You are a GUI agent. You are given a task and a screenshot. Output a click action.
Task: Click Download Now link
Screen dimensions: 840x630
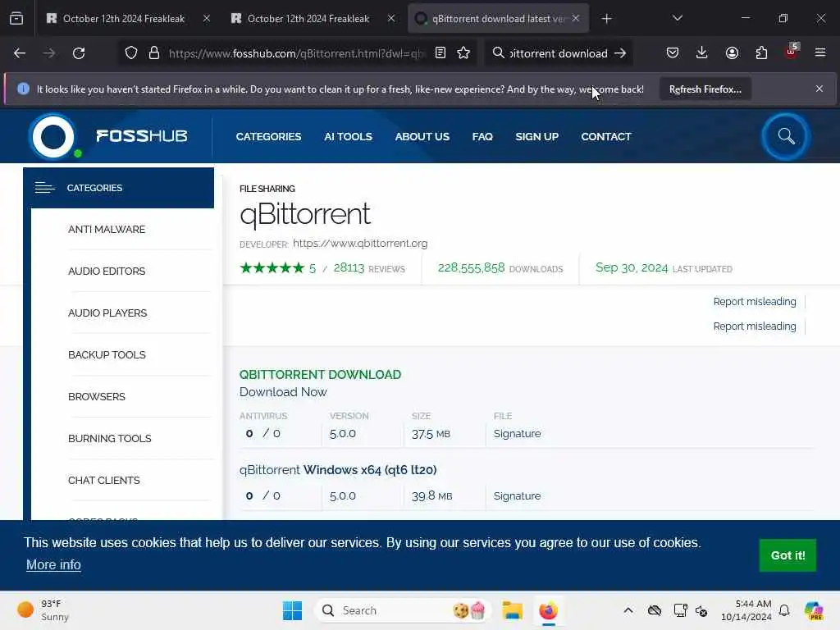pyautogui.click(x=283, y=392)
